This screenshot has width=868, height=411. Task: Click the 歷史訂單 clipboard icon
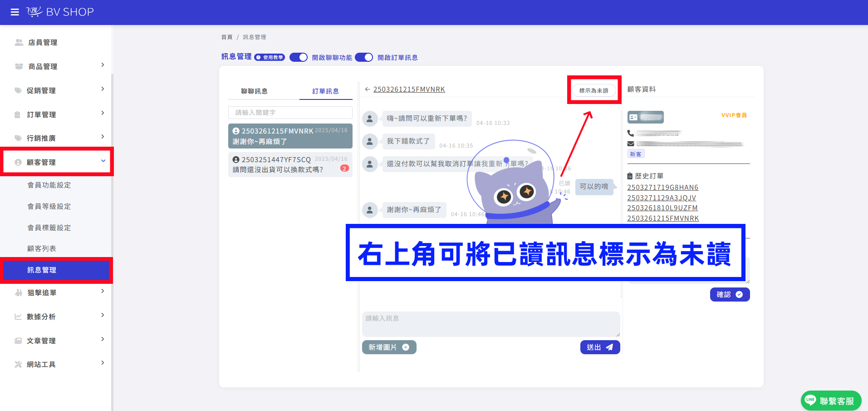click(x=630, y=176)
